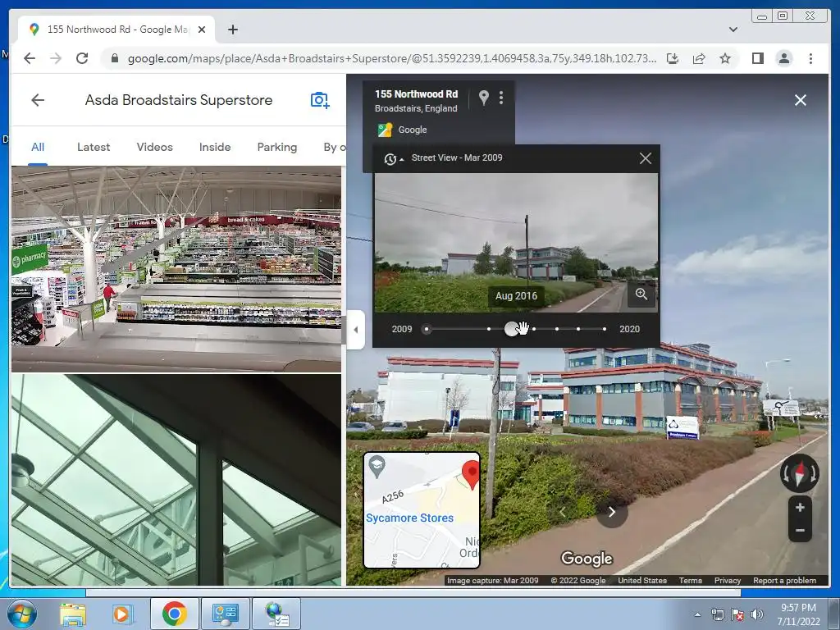This screenshot has width=840, height=630.
Task: Click the Chrome taskbar icon
Action: [x=175, y=614]
